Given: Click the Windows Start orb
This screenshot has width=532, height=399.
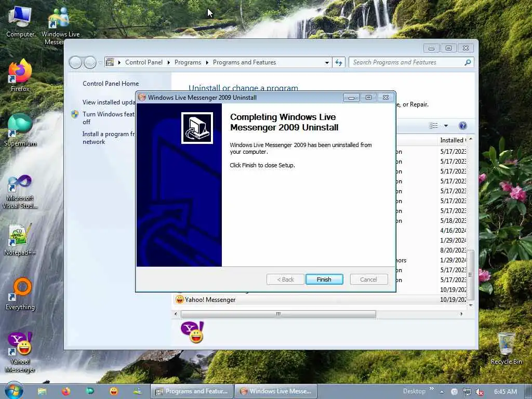Looking at the screenshot, I should (14, 391).
